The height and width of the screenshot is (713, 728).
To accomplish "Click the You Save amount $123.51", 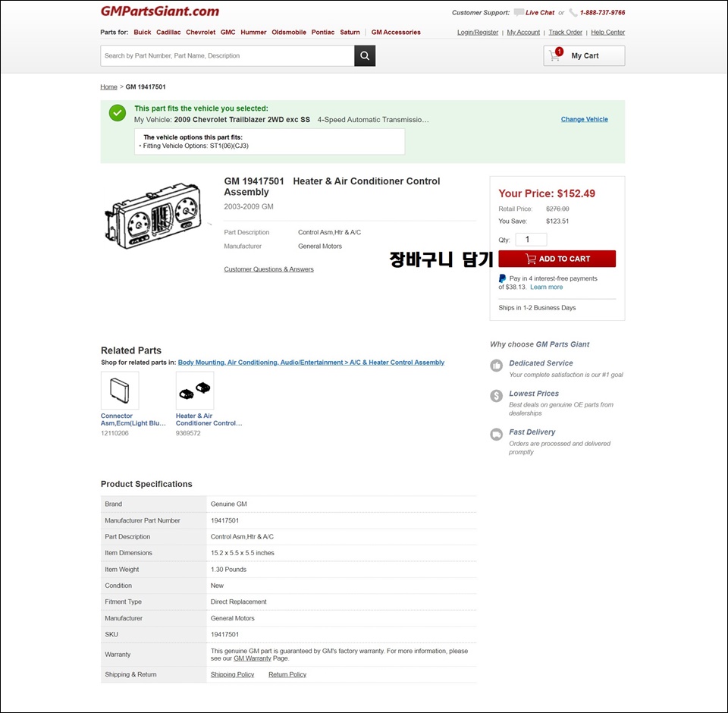I will (557, 221).
